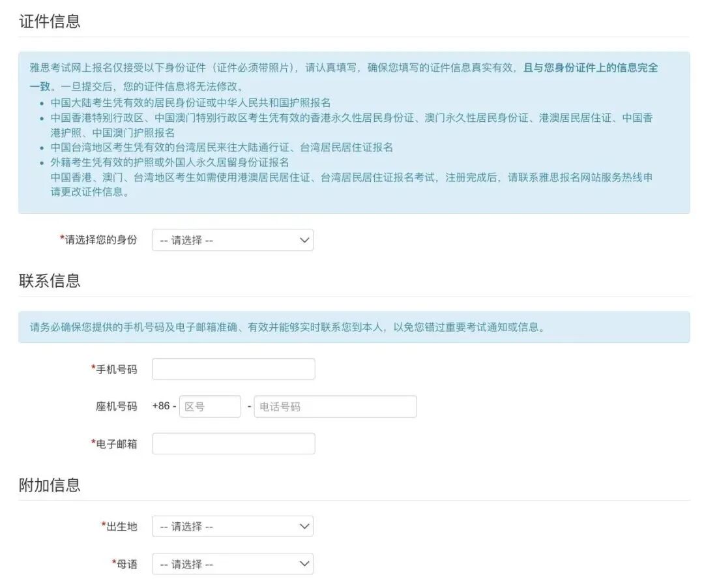The image size is (704, 588).
Task: Open the 母语 native language dropdown
Action: 231,564
